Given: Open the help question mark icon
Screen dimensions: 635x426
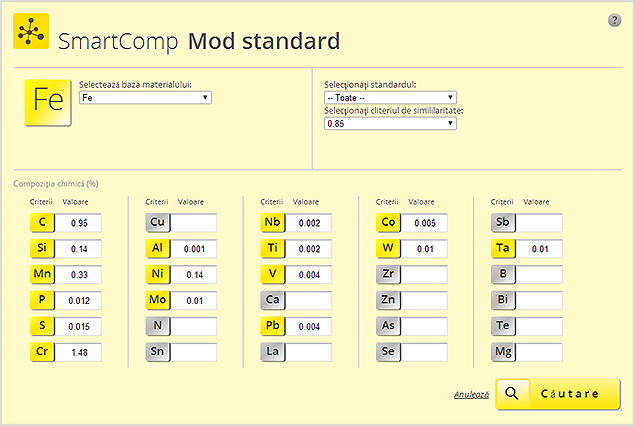Looking at the screenshot, I should click(x=614, y=20).
